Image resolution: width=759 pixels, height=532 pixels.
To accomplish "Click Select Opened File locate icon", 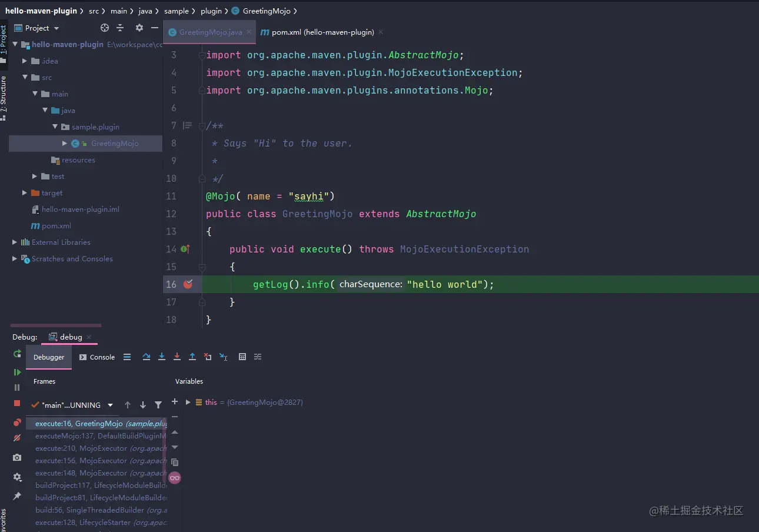I will (x=105, y=28).
